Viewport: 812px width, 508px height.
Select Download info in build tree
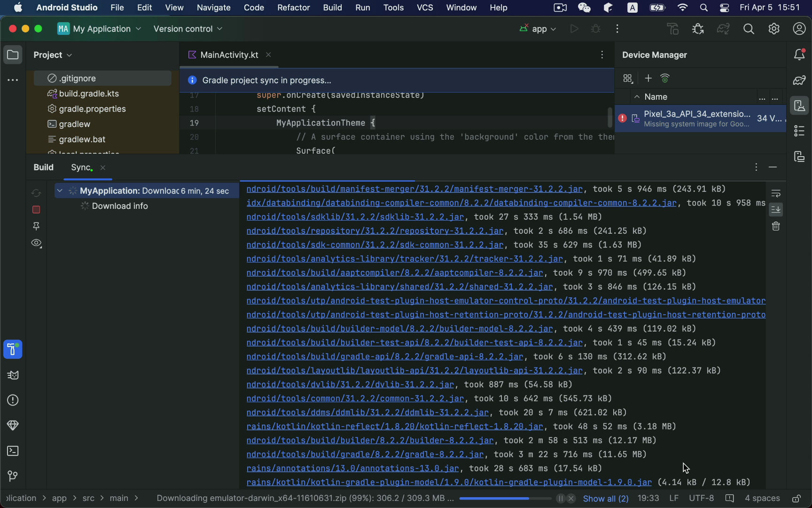tap(120, 206)
